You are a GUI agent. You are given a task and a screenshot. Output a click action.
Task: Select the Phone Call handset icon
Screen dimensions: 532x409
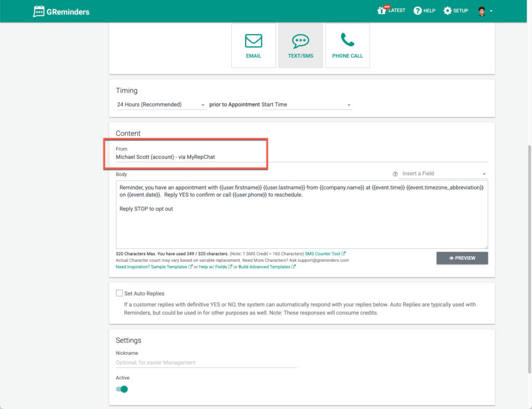tap(348, 41)
